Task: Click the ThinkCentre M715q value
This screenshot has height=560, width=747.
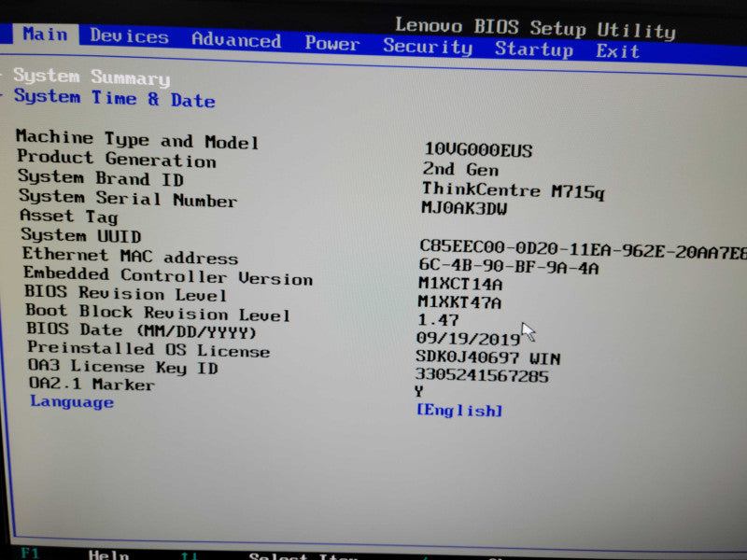Action: [x=513, y=190]
